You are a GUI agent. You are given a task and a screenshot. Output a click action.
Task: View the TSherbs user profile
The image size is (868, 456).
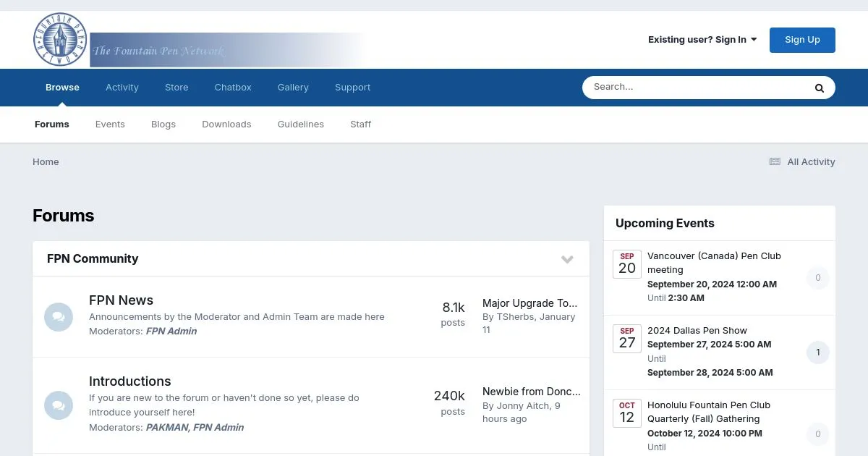514,317
